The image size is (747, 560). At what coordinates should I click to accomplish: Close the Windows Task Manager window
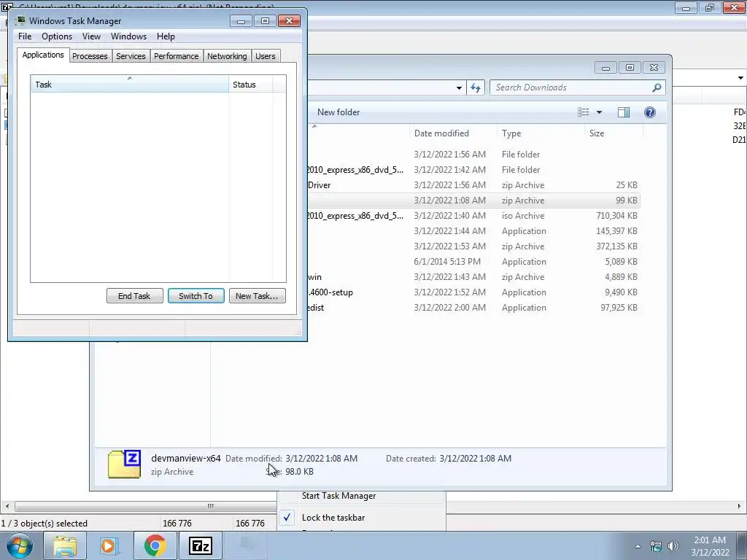[x=289, y=21]
